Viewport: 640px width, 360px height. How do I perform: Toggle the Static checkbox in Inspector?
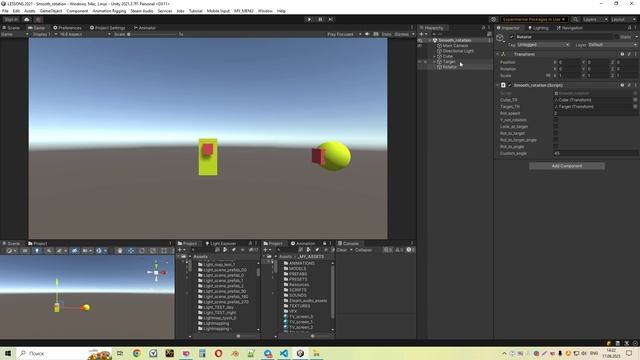coord(617,37)
